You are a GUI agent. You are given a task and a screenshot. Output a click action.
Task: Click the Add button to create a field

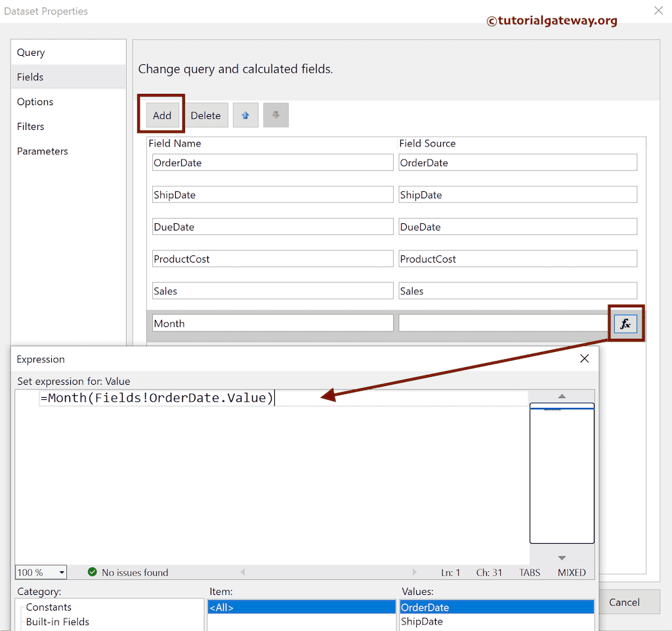click(x=161, y=115)
